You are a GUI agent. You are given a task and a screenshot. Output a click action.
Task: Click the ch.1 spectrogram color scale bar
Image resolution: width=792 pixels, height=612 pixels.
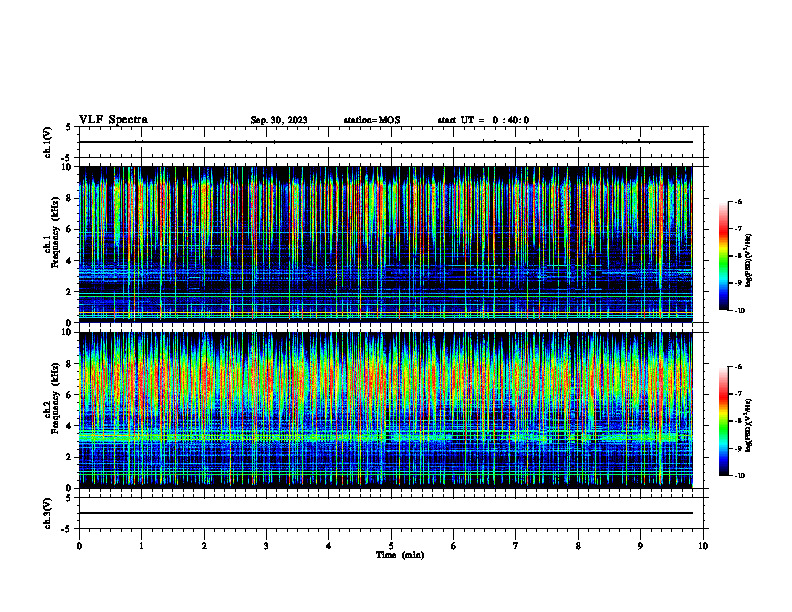click(724, 256)
